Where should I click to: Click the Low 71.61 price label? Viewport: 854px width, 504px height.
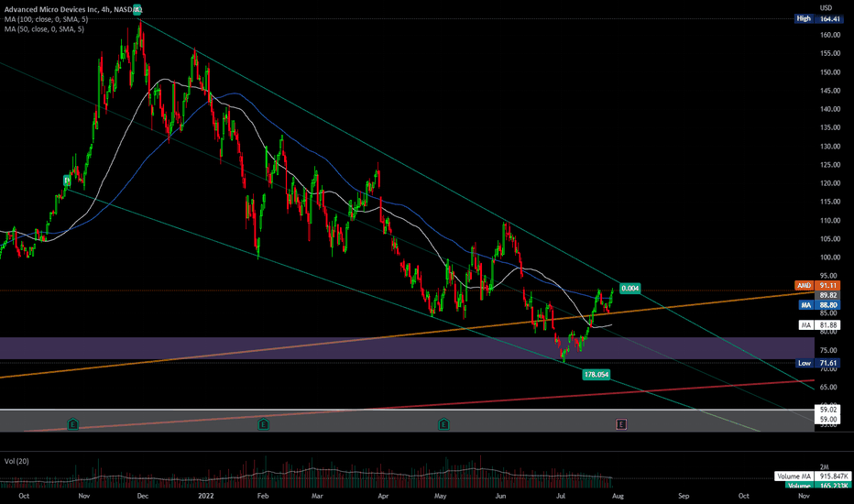[x=818, y=363]
